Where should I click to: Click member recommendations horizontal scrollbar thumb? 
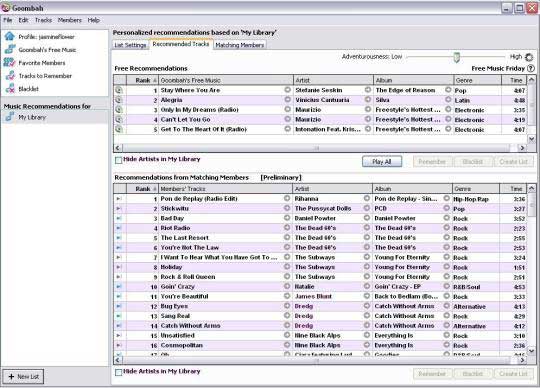click(x=316, y=360)
